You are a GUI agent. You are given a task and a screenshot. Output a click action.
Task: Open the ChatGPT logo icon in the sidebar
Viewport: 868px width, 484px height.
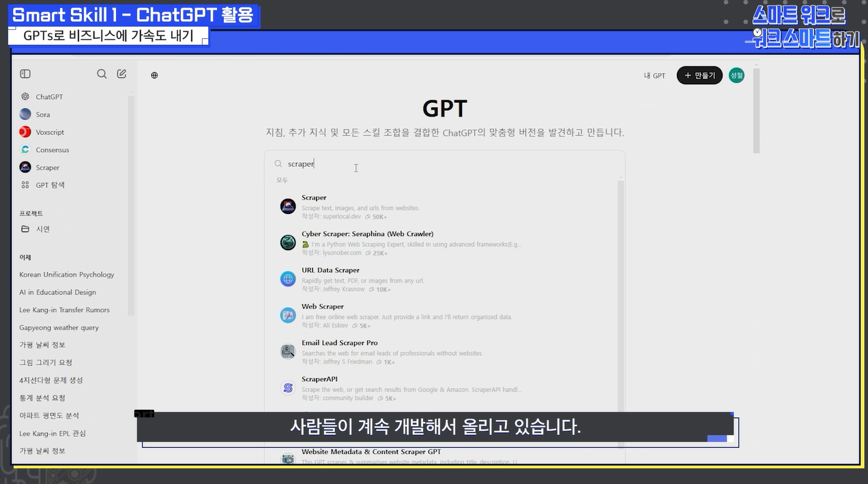click(x=25, y=97)
